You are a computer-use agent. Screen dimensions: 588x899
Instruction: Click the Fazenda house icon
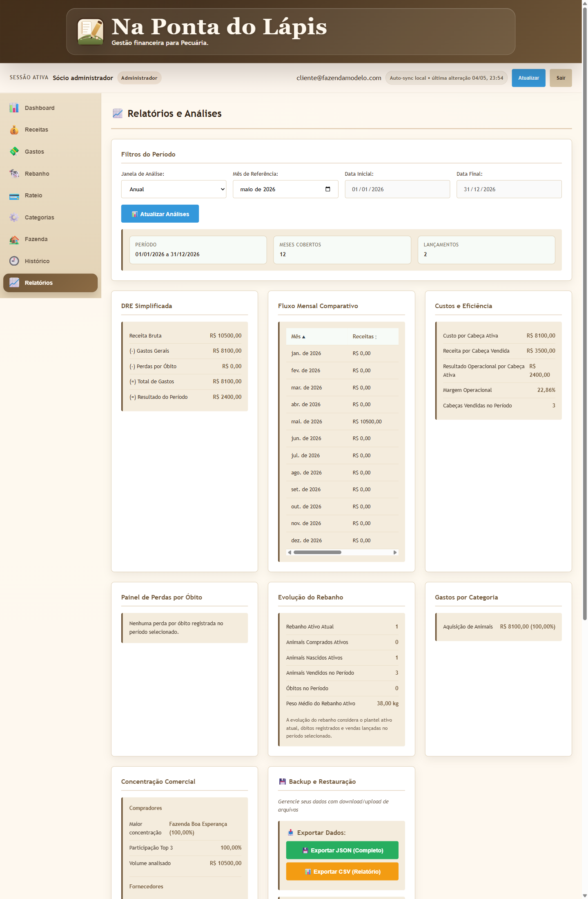(14, 239)
